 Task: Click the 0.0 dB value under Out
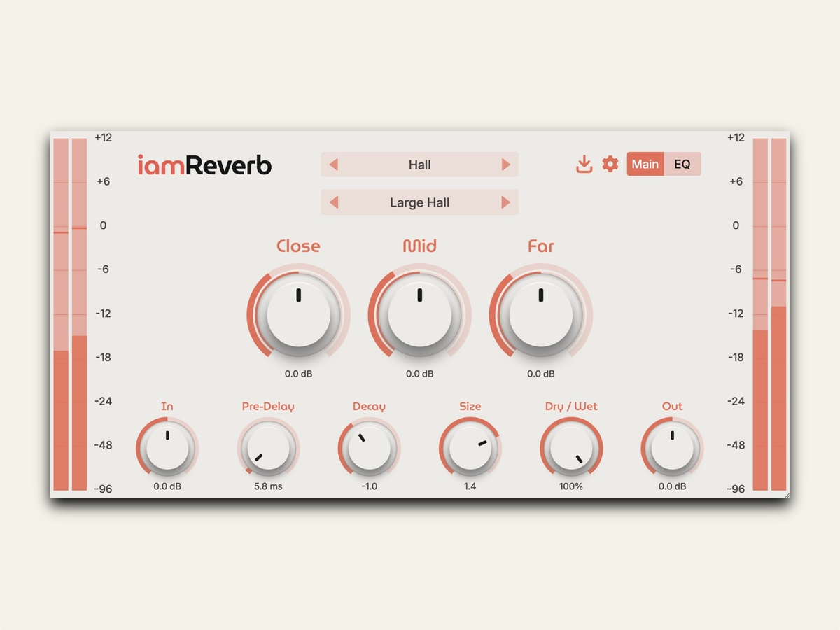[672, 486]
